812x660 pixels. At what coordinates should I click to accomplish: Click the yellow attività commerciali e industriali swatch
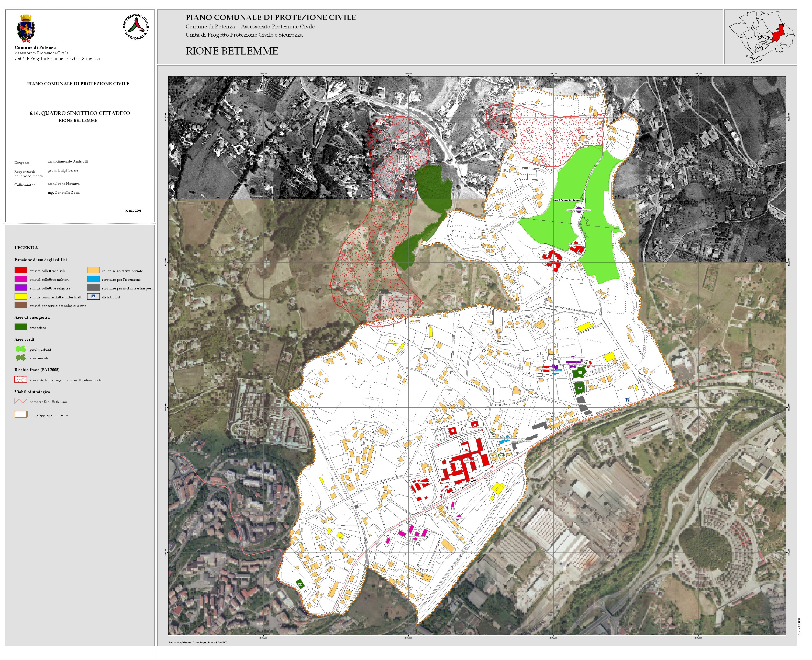point(20,297)
